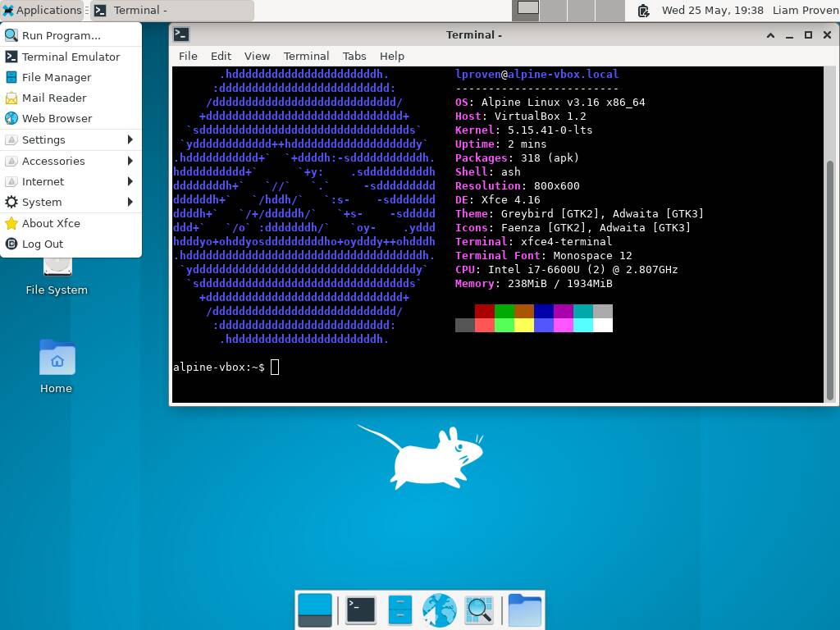The height and width of the screenshot is (630, 840).
Task: Click the battery status icon in top panel
Action: pyautogui.click(x=642, y=11)
